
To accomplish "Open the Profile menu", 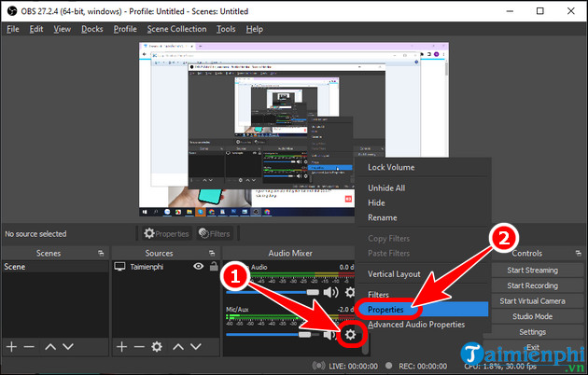I will (x=125, y=29).
